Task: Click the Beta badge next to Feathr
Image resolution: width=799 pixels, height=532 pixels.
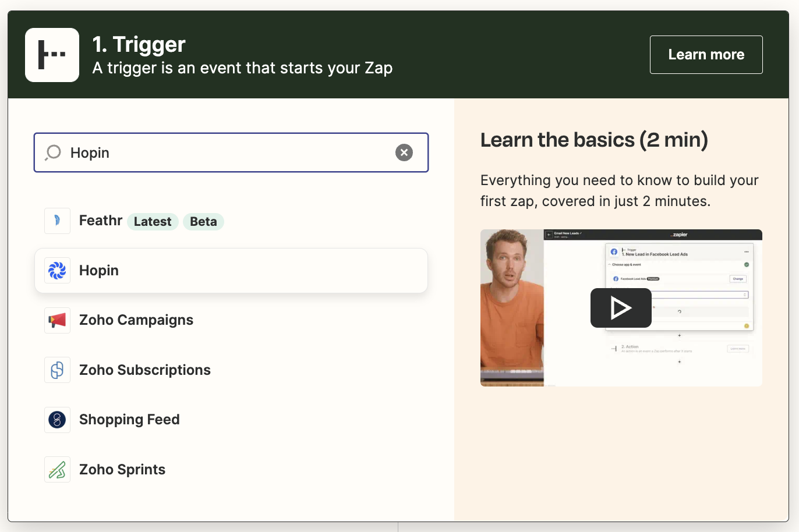Action: [x=203, y=222]
